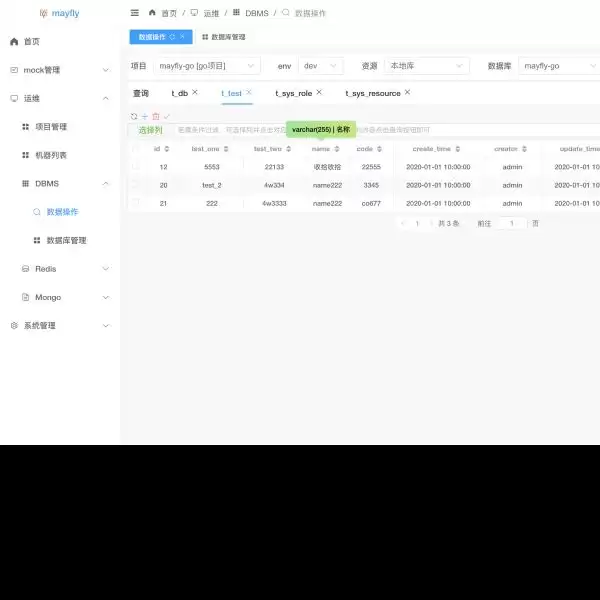Open the env dropdown showing dev
This screenshot has height=600, width=600.
point(321,66)
